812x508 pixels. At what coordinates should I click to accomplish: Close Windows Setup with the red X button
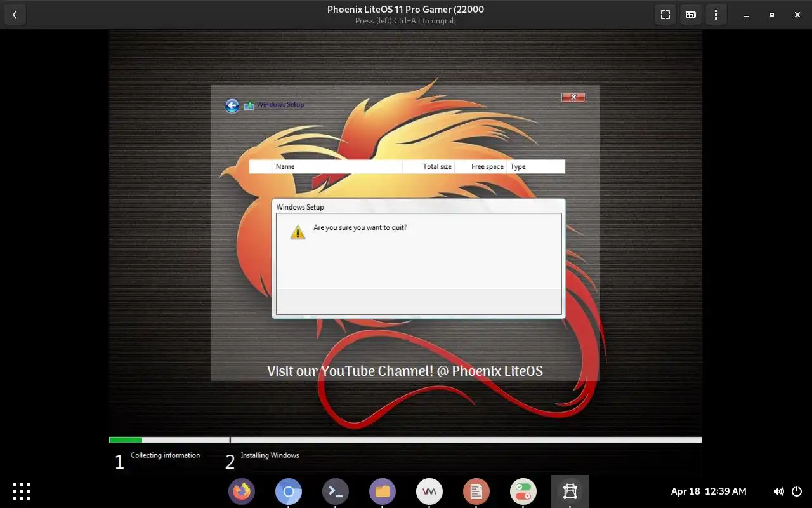(573, 97)
